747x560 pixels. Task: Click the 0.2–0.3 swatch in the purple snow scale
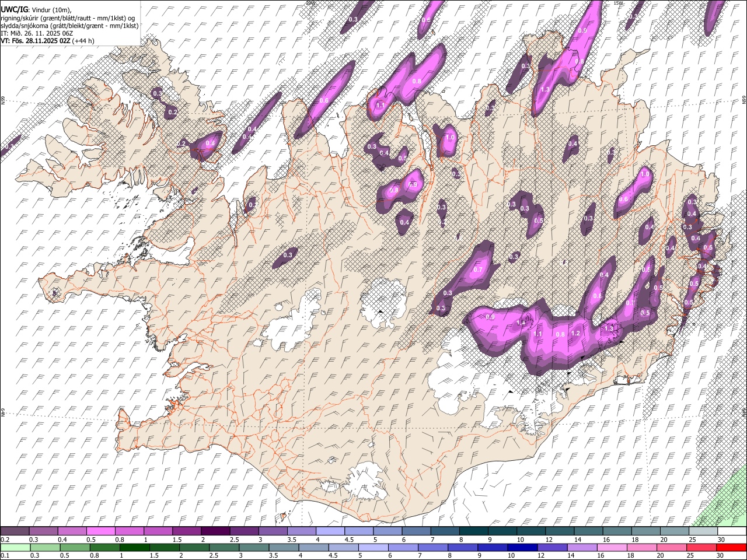point(15,531)
